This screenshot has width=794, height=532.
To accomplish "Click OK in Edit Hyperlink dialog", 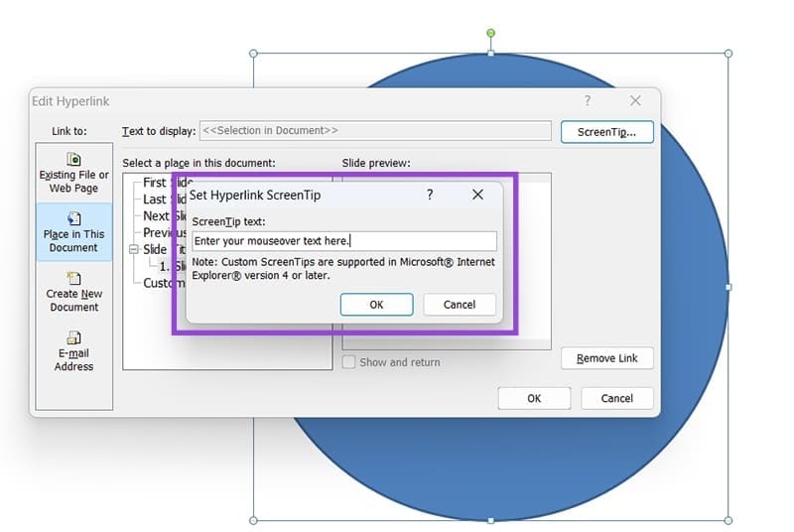I will tap(534, 398).
